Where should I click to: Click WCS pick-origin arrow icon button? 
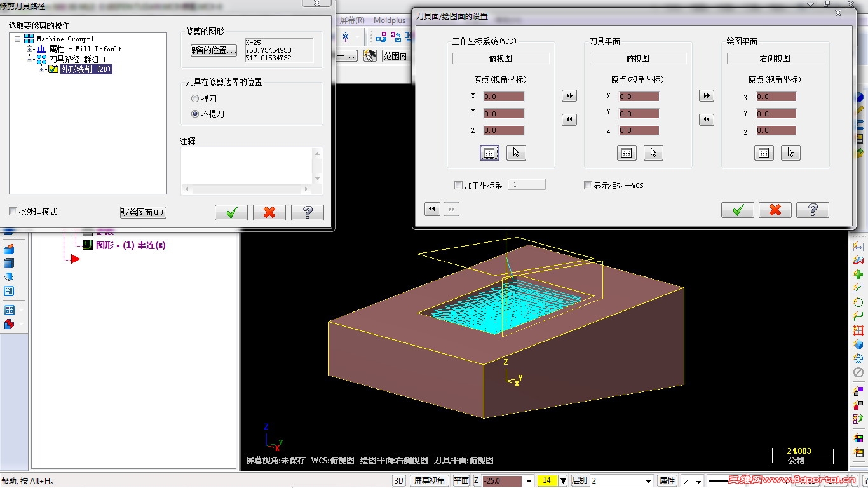coord(516,152)
